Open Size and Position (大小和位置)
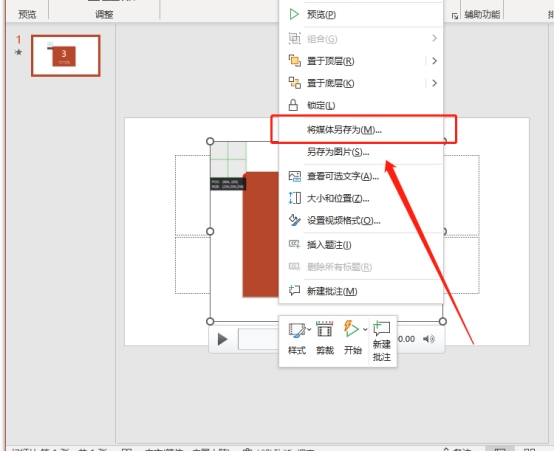This screenshot has height=451, width=554. [x=361, y=198]
